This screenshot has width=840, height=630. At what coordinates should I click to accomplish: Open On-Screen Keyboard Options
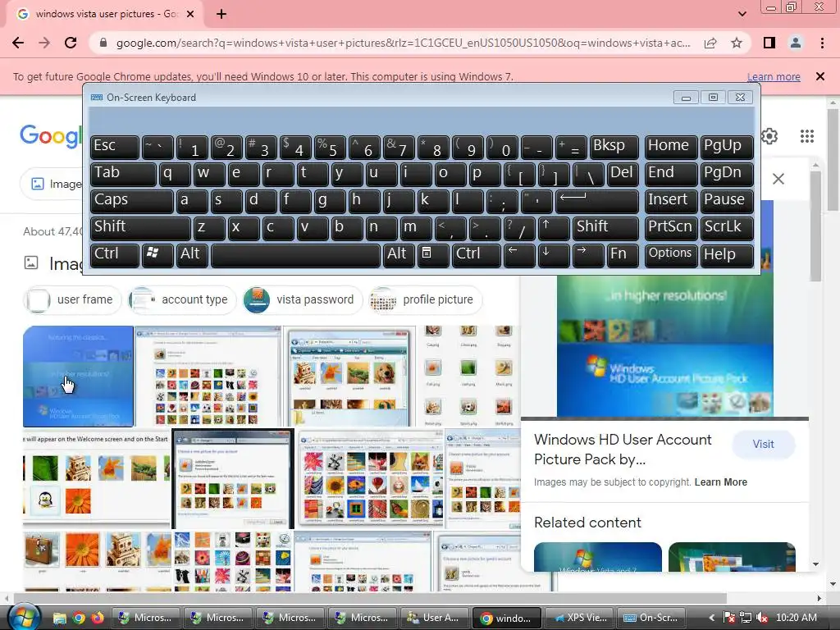click(671, 254)
